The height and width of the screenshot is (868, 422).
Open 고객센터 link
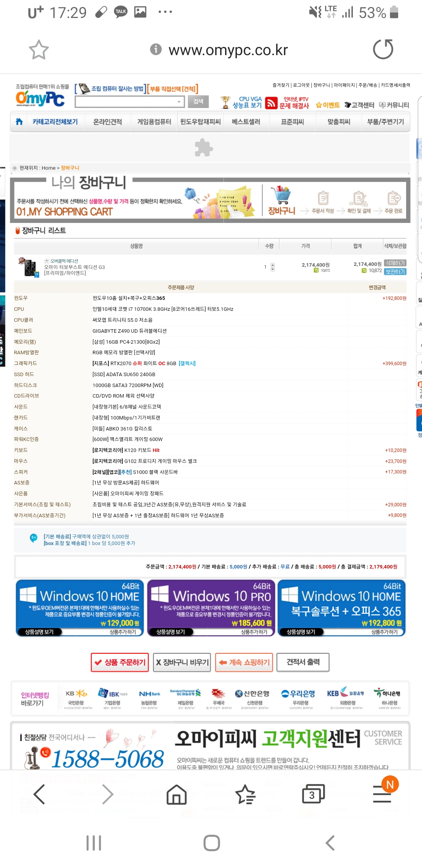click(359, 105)
